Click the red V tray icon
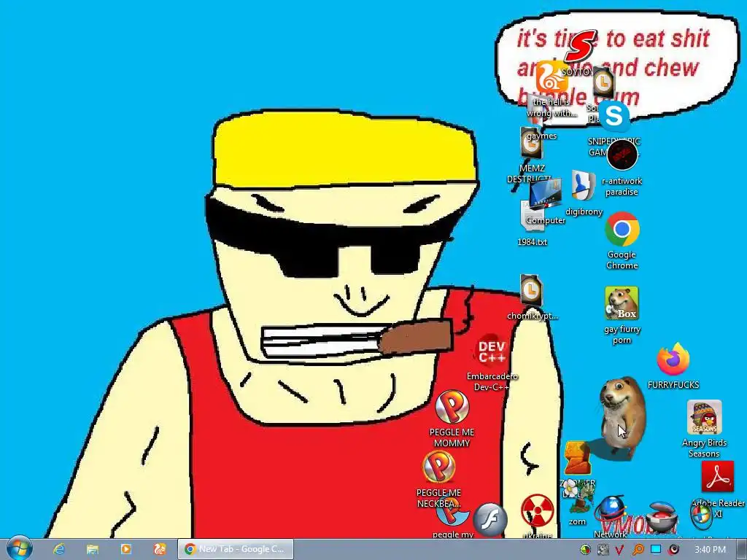 [619, 550]
